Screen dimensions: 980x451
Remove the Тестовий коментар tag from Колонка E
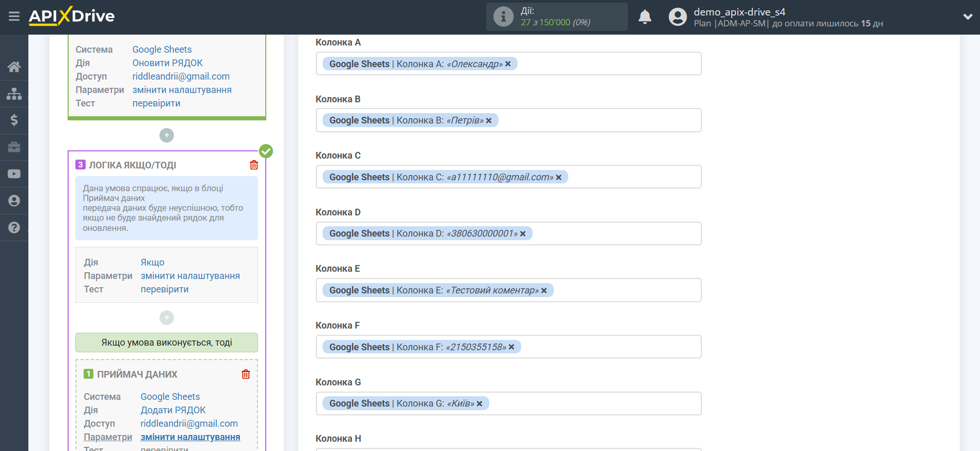[544, 290]
